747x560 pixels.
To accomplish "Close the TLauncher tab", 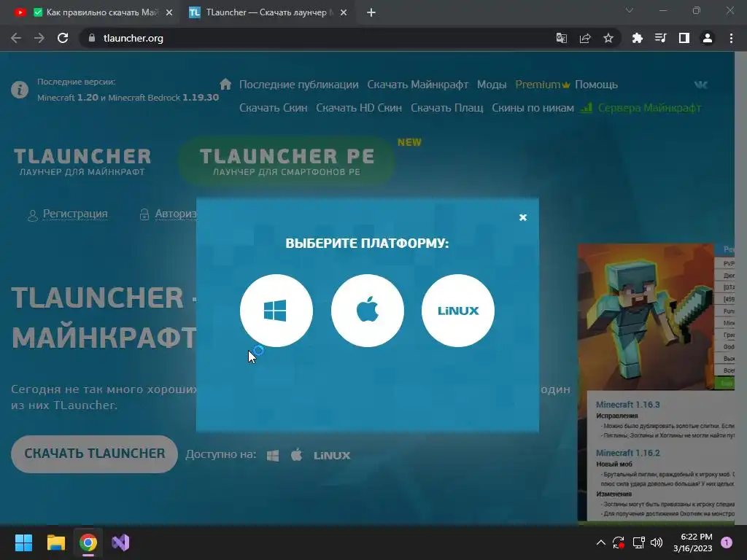I will click(344, 13).
